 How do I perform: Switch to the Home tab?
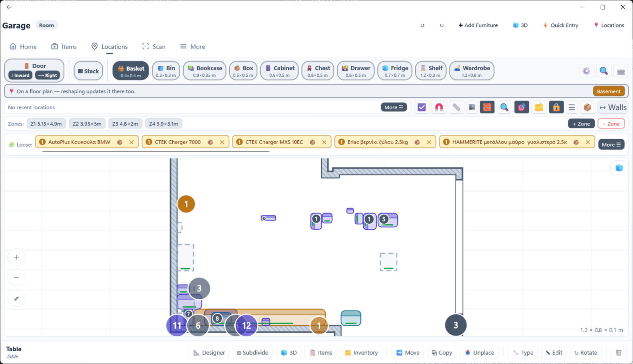pyautogui.click(x=23, y=46)
